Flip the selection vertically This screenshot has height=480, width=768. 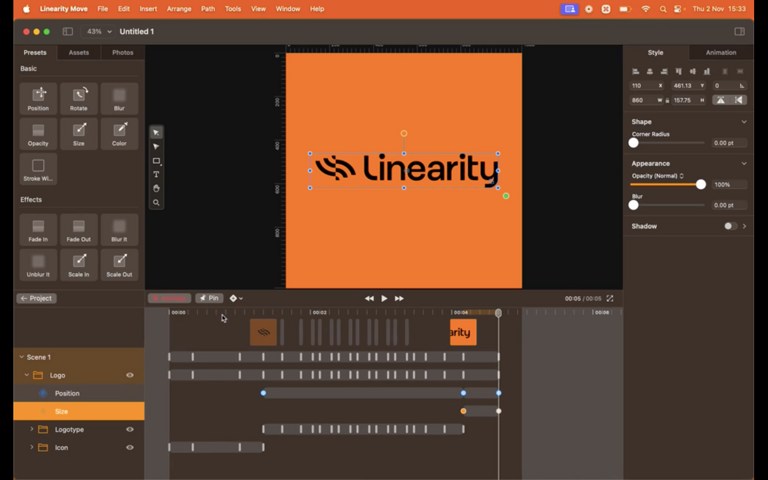(x=720, y=100)
